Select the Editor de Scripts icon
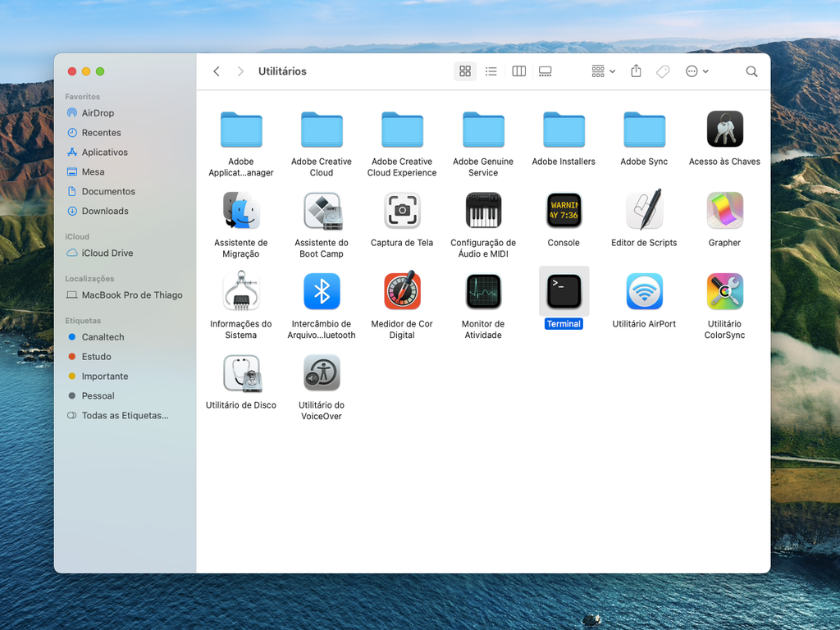 (644, 209)
